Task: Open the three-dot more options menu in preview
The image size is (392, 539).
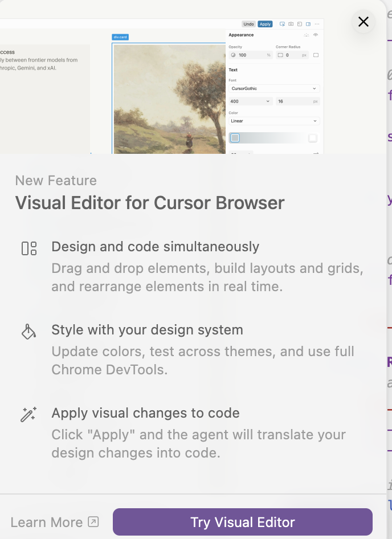Action: click(x=317, y=24)
